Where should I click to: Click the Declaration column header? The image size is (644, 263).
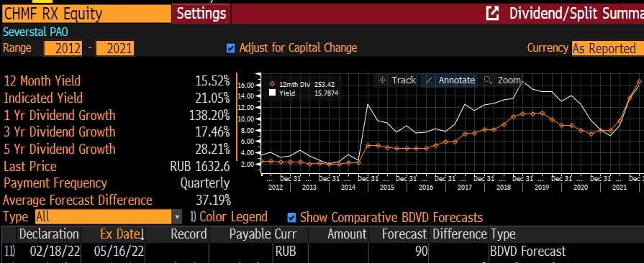[x=49, y=234]
